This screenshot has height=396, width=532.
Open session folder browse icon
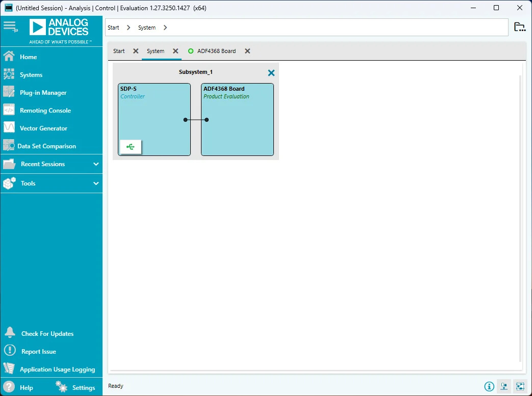pos(520,27)
